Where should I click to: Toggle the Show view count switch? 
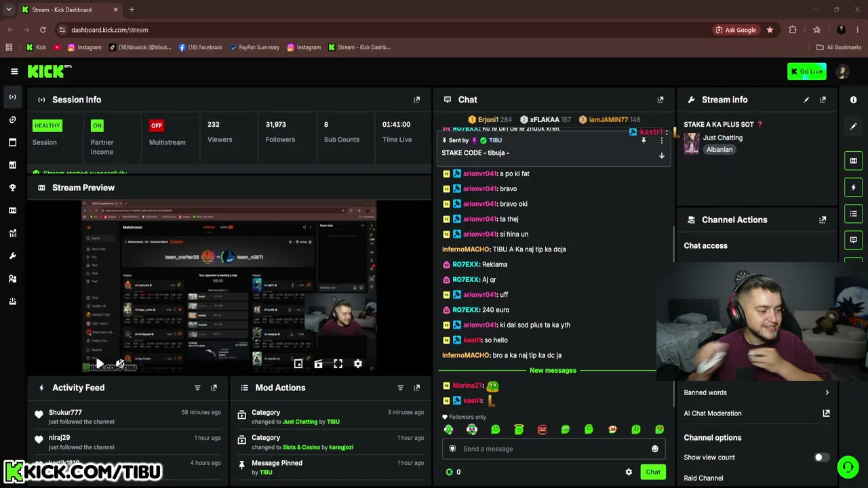(821, 457)
